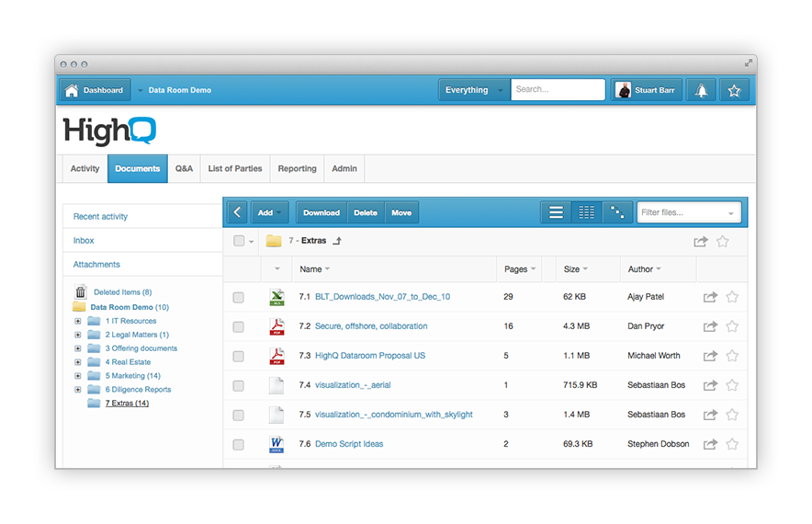Select the 4 Real Estate folder

point(128,362)
